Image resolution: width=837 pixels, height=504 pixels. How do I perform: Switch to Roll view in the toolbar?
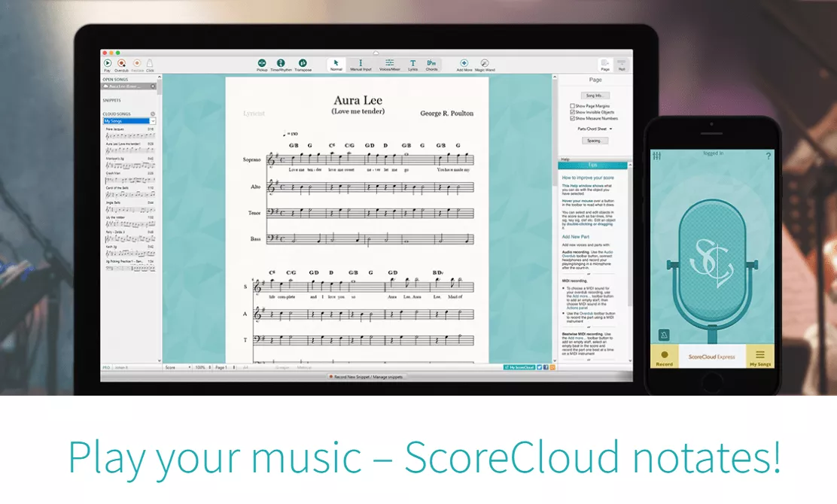[621, 65]
